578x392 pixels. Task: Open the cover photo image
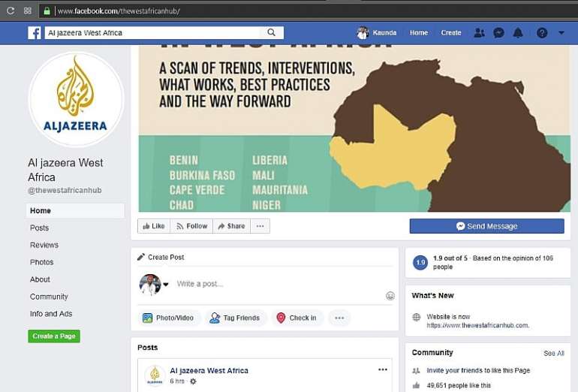[x=354, y=128]
